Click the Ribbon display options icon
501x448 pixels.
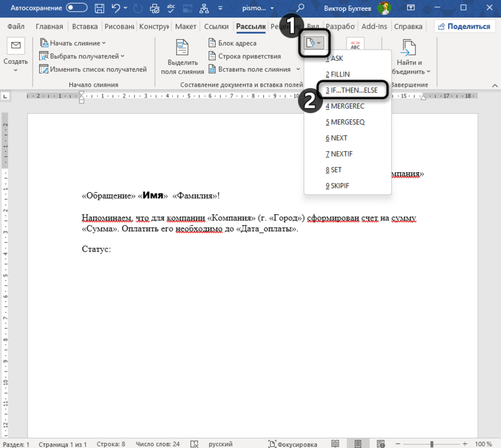coord(411,8)
